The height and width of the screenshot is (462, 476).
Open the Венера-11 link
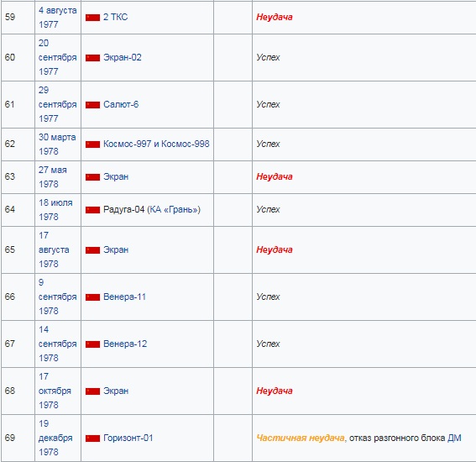(124, 297)
